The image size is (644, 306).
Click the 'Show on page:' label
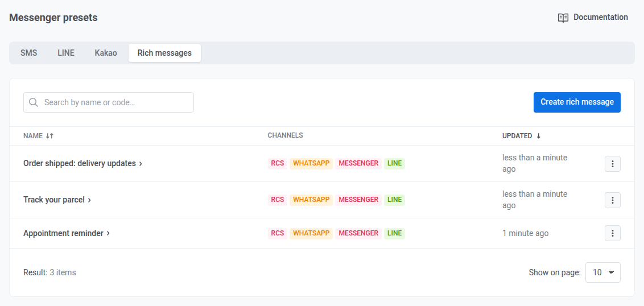[555, 272]
